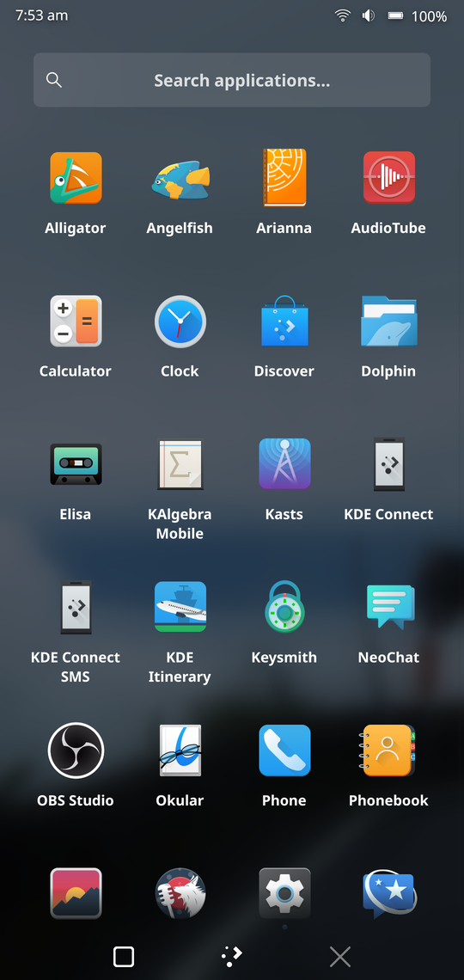Image resolution: width=464 pixels, height=980 pixels.
Task: Open OBS Studio
Action: point(76,750)
